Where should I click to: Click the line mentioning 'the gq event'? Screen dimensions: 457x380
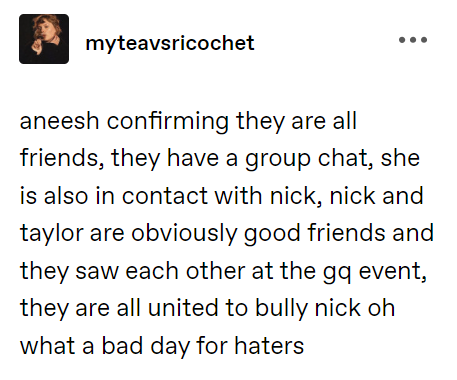[x=223, y=271]
